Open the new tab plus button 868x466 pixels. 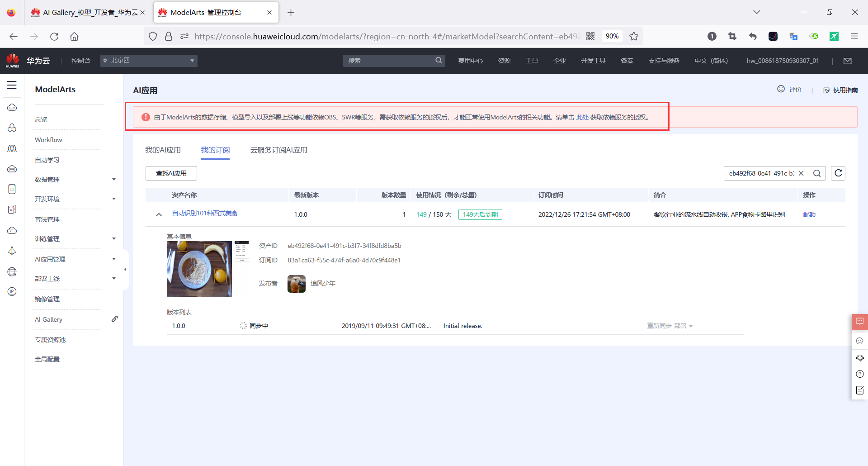coord(291,13)
